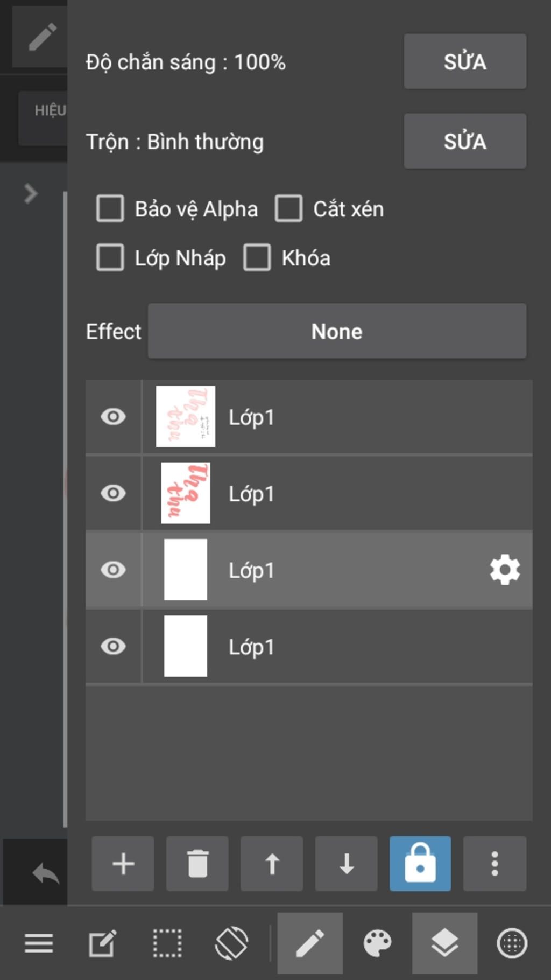Expand side panel with chevron arrow
The image size is (551, 980).
[x=31, y=193]
